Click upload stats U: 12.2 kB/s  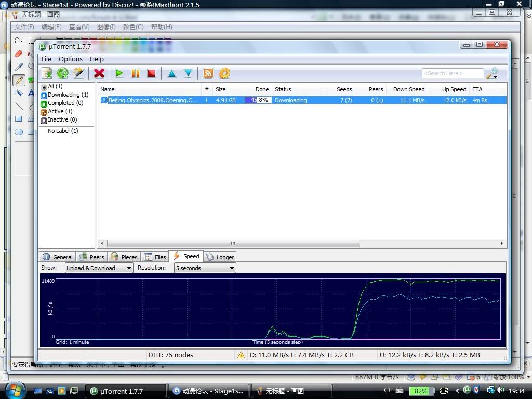430,355
